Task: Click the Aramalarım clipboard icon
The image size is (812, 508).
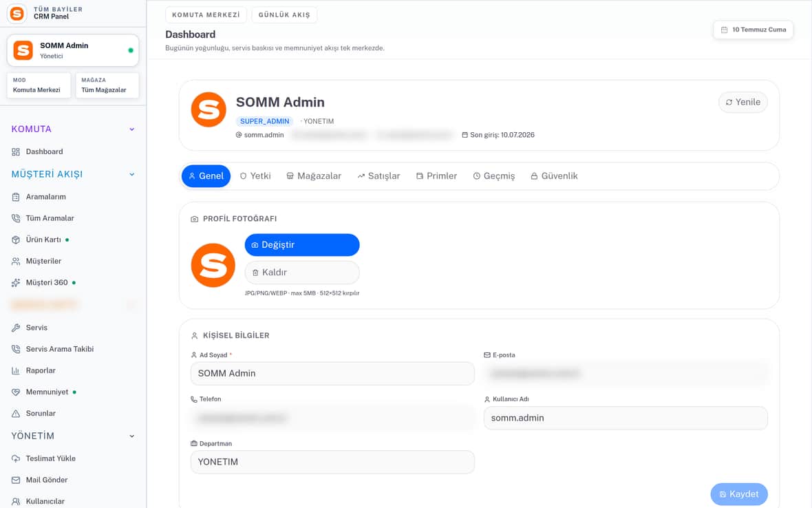Action: (x=16, y=197)
